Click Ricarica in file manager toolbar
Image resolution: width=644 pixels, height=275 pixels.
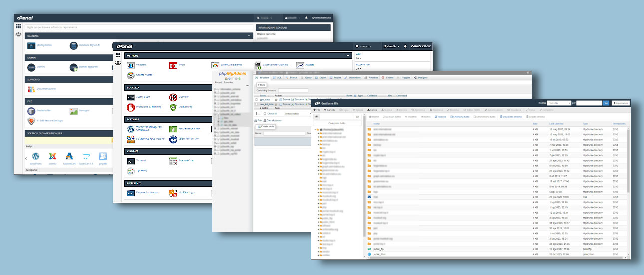click(x=440, y=116)
